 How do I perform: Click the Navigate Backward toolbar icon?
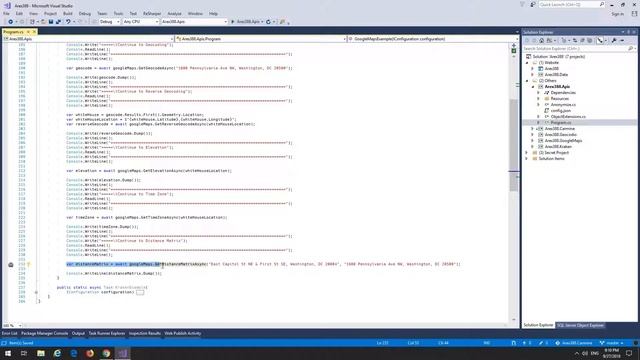point(11,22)
